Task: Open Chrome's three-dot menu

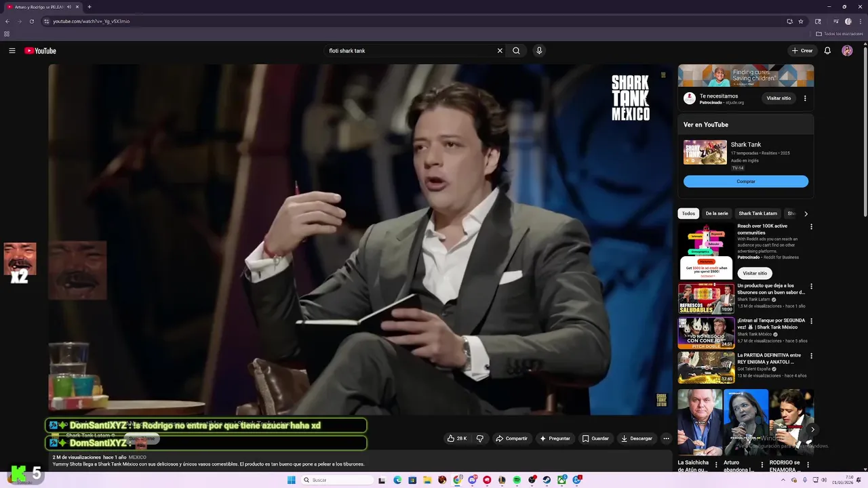Action: click(x=861, y=21)
